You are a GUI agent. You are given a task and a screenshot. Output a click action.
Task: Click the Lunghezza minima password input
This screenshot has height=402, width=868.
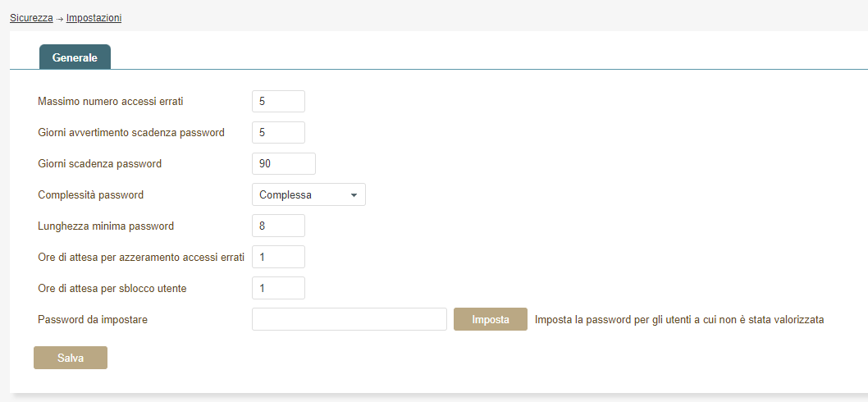coord(278,226)
